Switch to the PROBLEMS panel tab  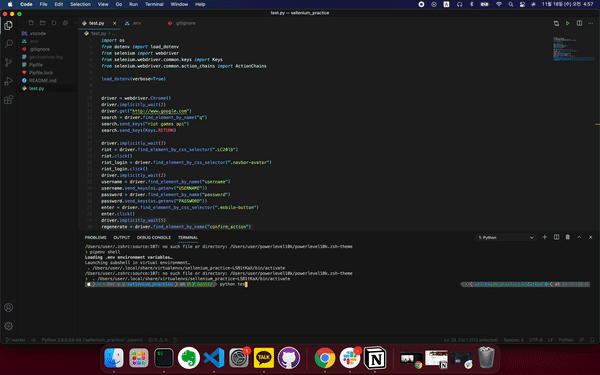[x=95, y=238]
